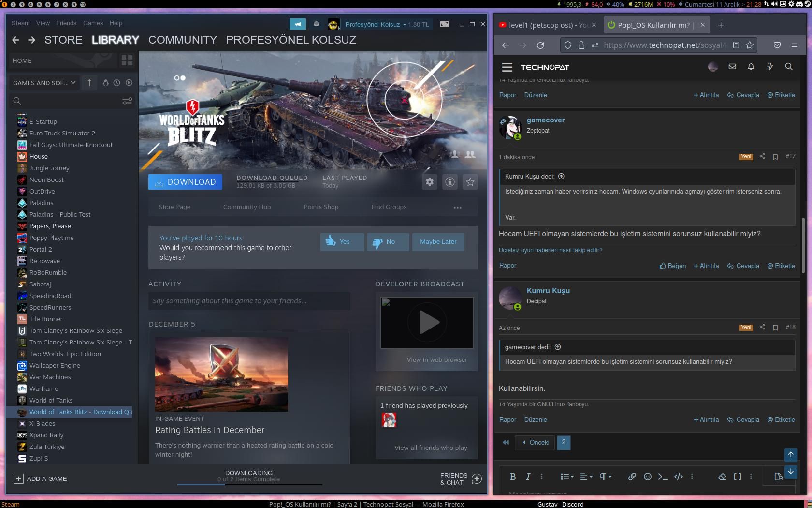Open Steam announcements megaphone icon
The width and height of the screenshot is (812, 508).
[298, 24]
